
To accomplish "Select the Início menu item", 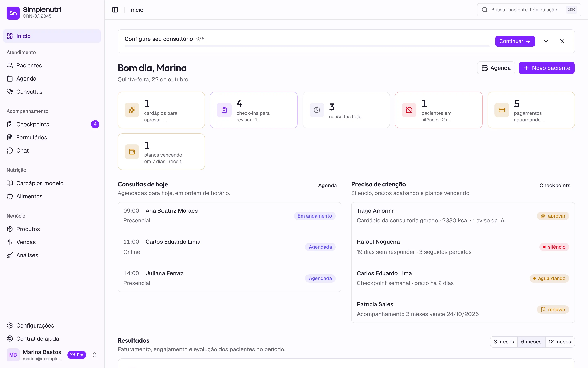I will tap(52, 36).
